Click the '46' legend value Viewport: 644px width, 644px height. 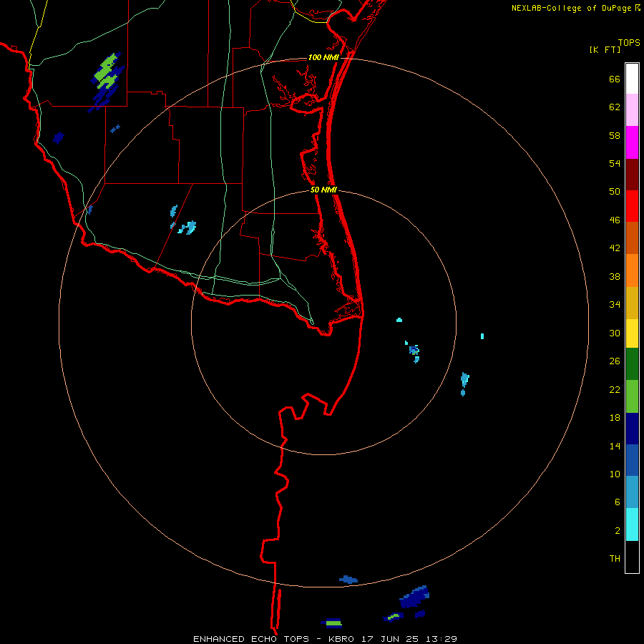(x=615, y=220)
